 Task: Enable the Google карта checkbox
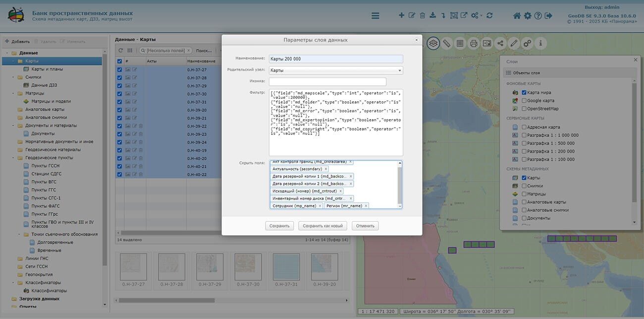click(x=524, y=101)
